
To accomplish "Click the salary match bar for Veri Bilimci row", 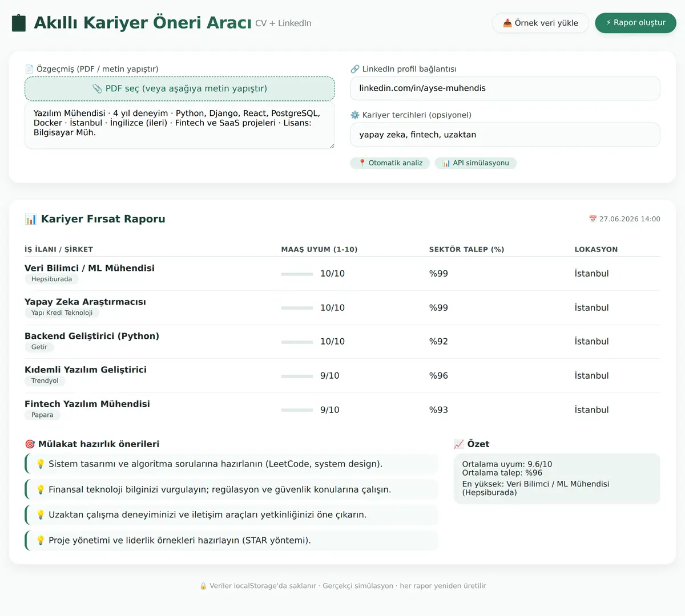I will point(297,274).
